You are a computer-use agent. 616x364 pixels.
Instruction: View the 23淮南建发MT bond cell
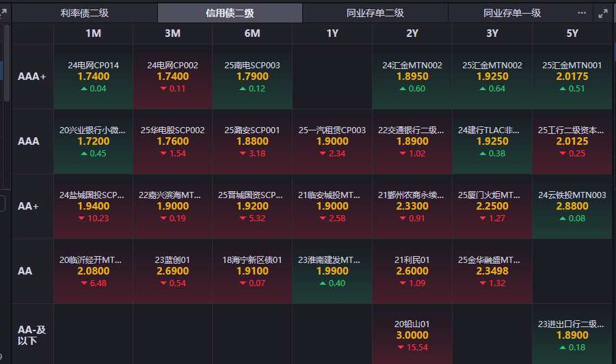click(x=332, y=271)
